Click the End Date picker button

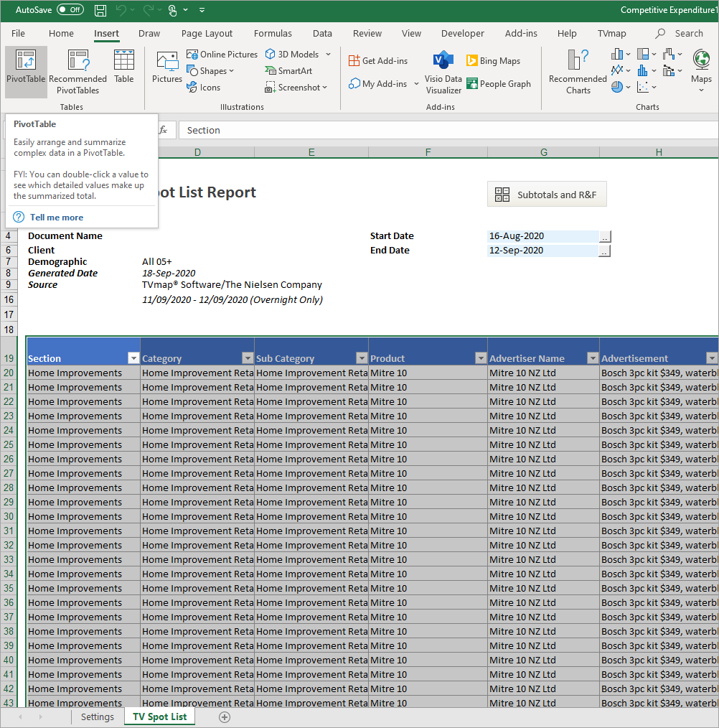click(604, 251)
